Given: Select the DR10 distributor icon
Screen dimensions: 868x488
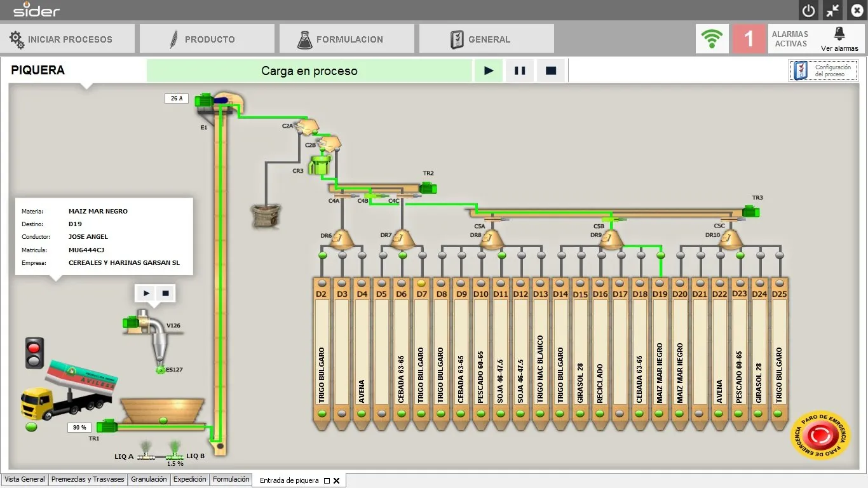Looking at the screenshot, I should 731,239.
